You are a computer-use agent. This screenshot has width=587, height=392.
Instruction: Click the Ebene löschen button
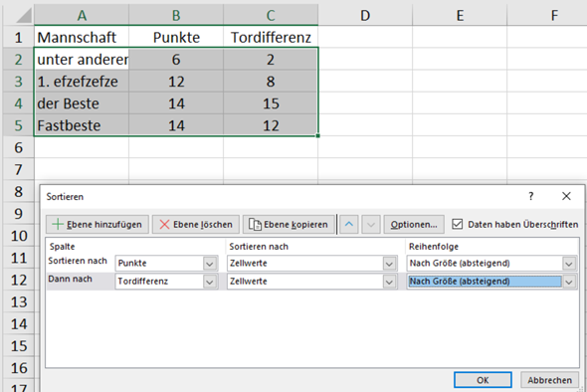195,224
